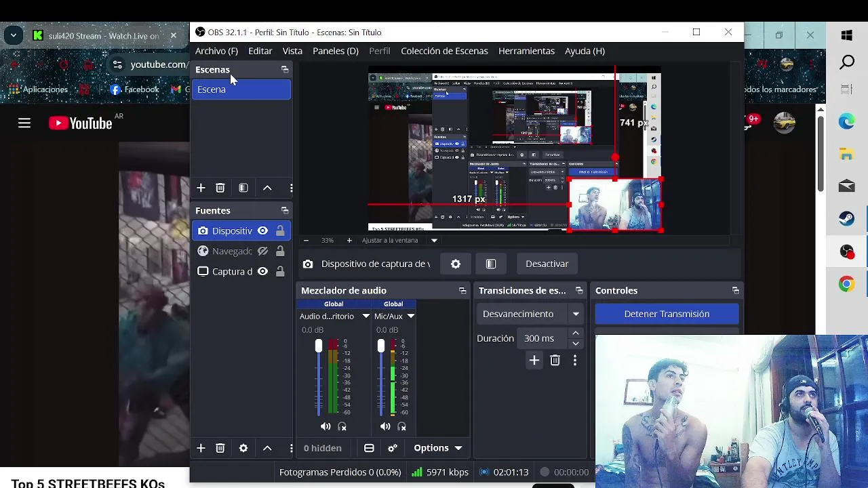This screenshot has height=488, width=868.
Task: Remove selected source with Fuentes trash icon
Action: pyautogui.click(x=220, y=448)
